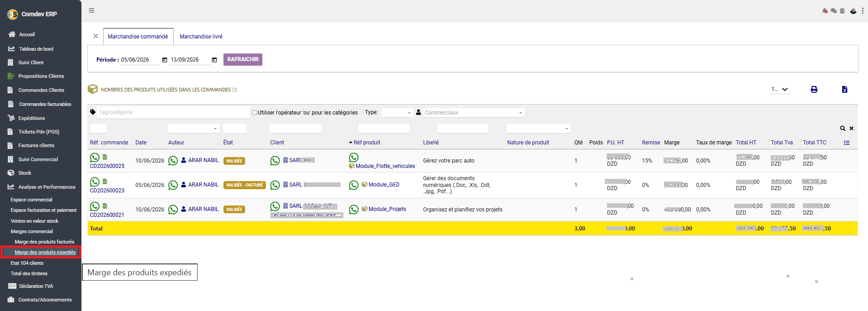Sort by Date column header
868x311 pixels.
click(x=141, y=143)
